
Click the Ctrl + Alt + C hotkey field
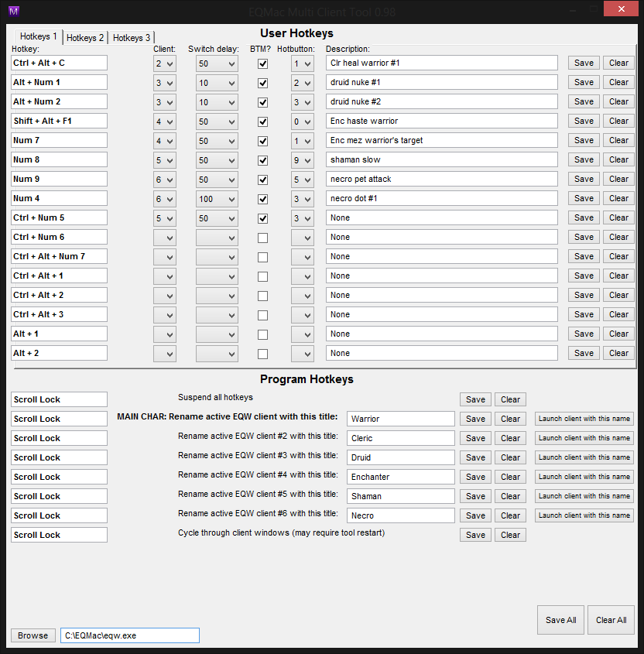point(59,63)
